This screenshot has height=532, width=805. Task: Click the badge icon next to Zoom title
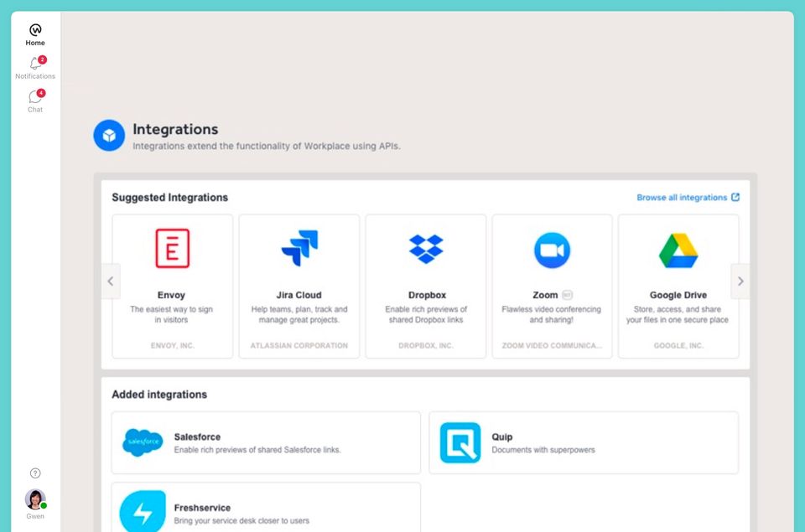pyautogui.click(x=568, y=295)
